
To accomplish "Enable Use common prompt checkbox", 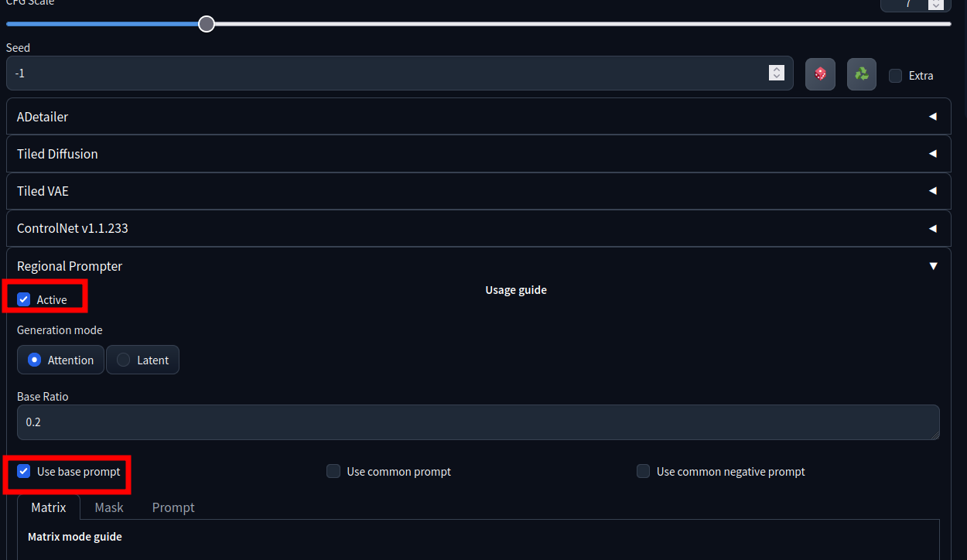I will 333,471.
